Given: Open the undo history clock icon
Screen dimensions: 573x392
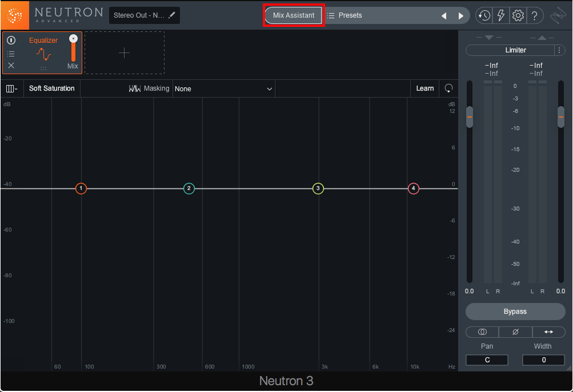Looking at the screenshot, I should pos(484,15).
